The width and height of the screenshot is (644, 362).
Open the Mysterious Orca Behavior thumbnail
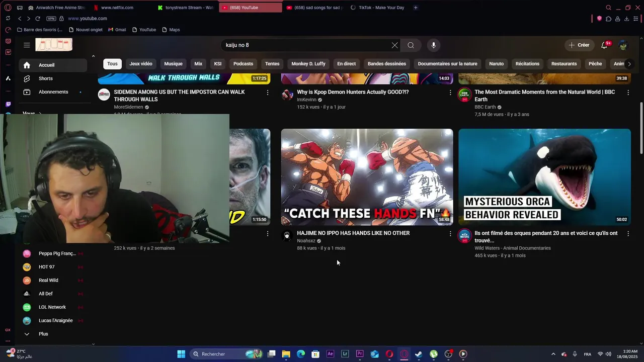(x=544, y=177)
